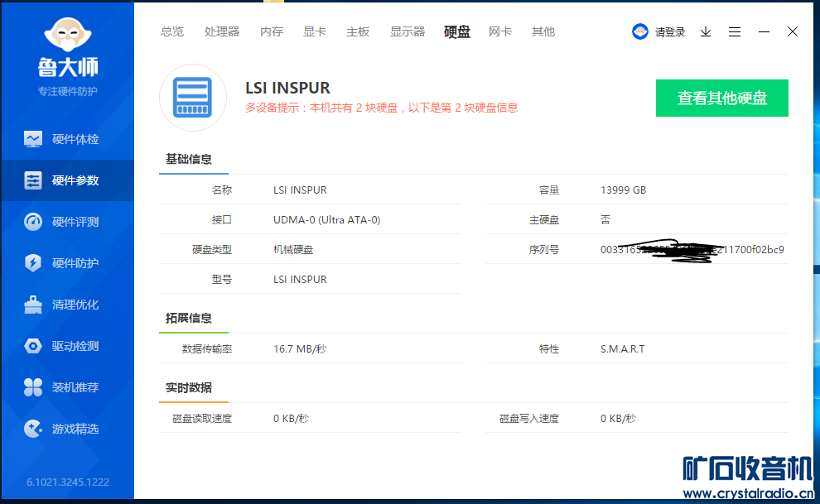This screenshot has height=504, width=820.
Task: Click the 型号 value LSI INSPUR
Action: [x=300, y=280]
